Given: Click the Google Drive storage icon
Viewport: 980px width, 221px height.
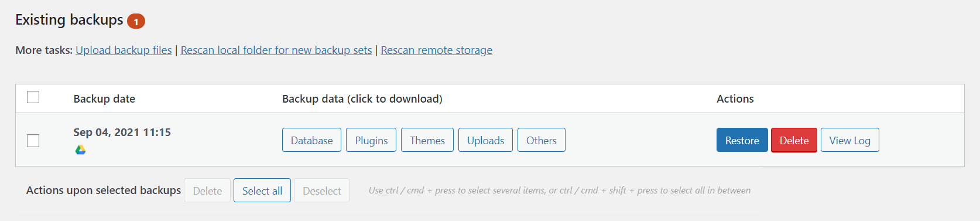Looking at the screenshot, I should pyautogui.click(x=81, y=150).
